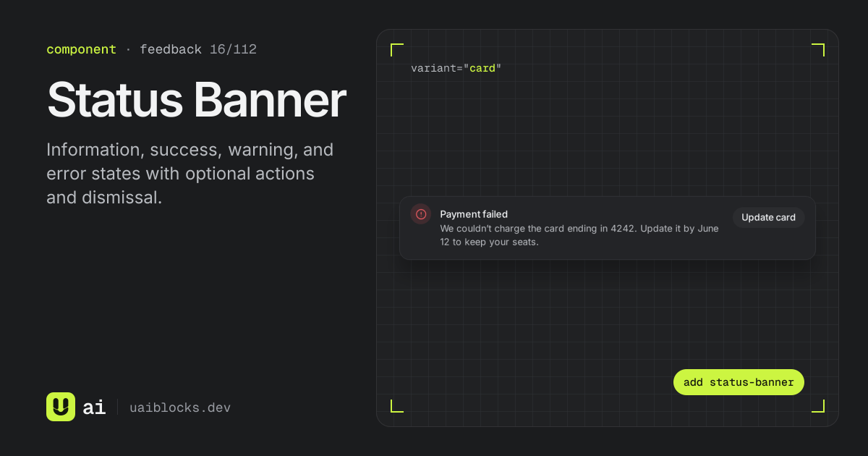Click the Information, success, warning description paragraph

[x=190, y=174]
